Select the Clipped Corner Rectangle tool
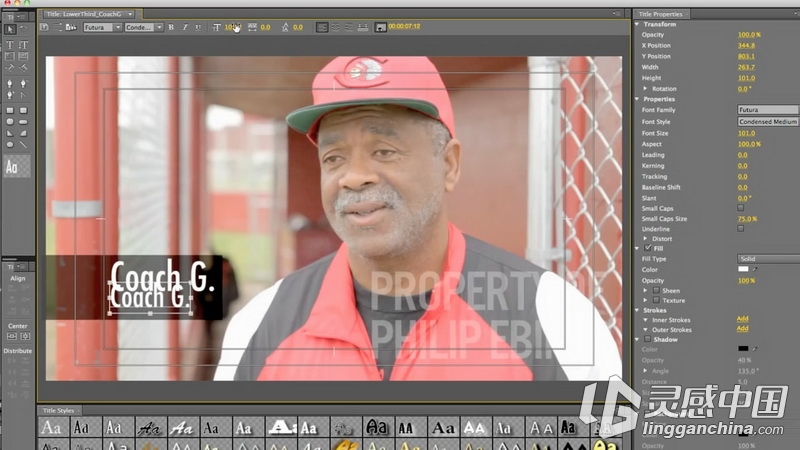 click(10, 122)
